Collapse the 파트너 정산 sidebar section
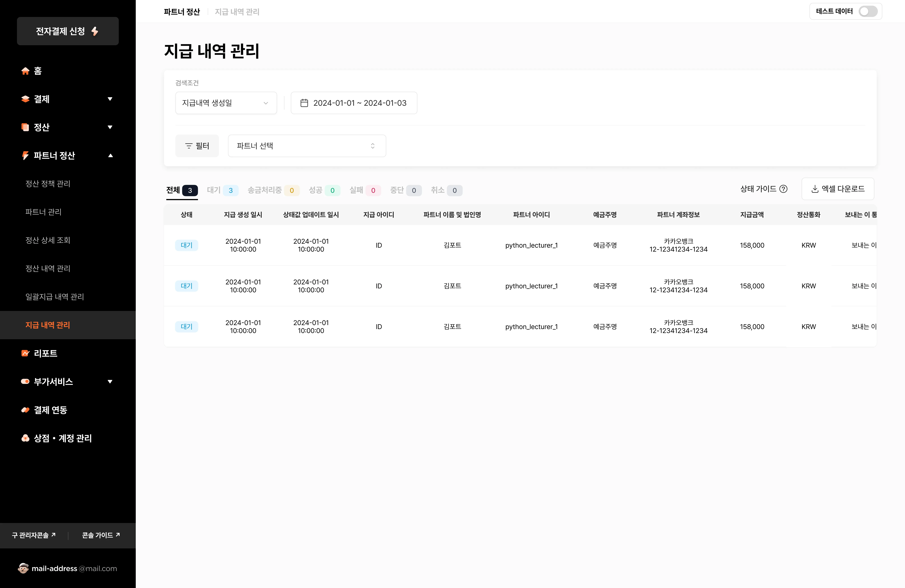Image resolution: width=905 pixels, height=588 pixels. click(111, 155)
